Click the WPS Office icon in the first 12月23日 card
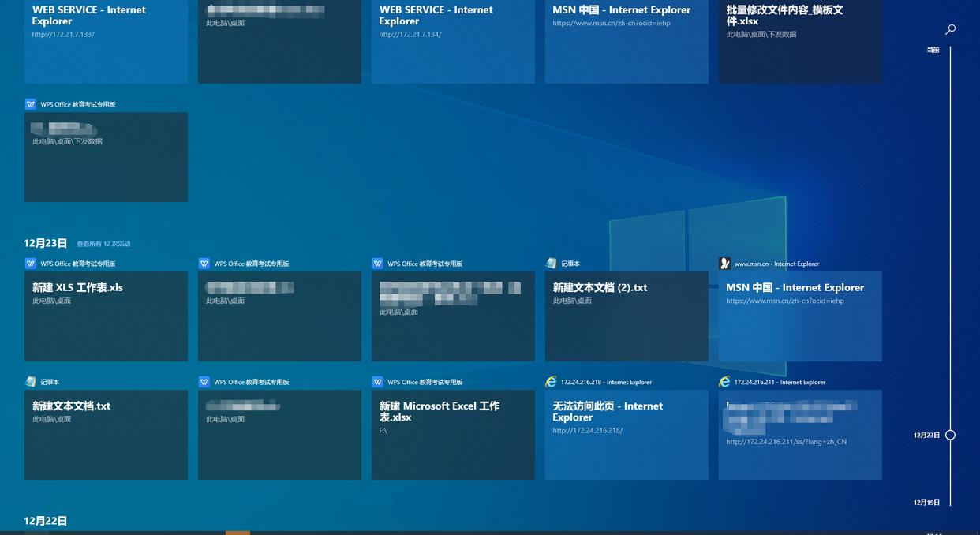 point(29,264)
